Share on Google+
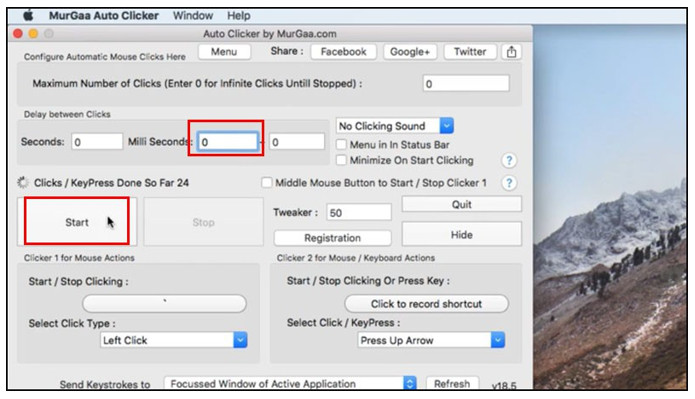695x399 pixels. click(410, 51)
